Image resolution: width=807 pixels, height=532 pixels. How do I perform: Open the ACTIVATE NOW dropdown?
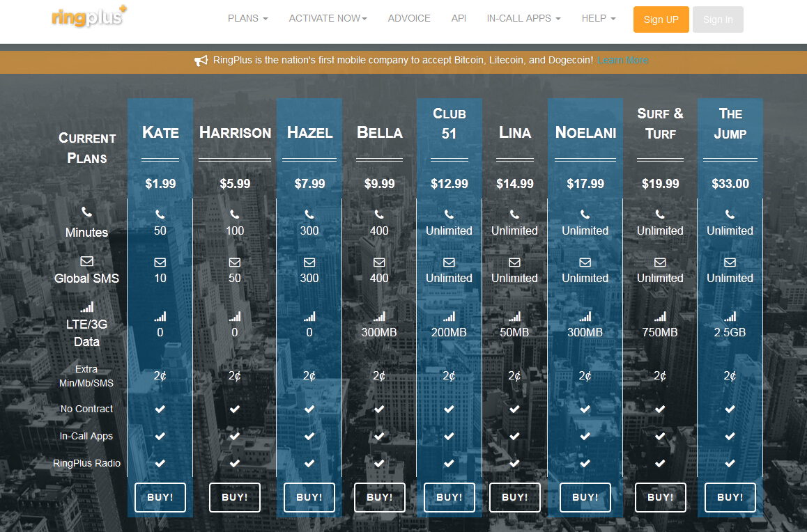pyautogui.click(x=328, y=18)
